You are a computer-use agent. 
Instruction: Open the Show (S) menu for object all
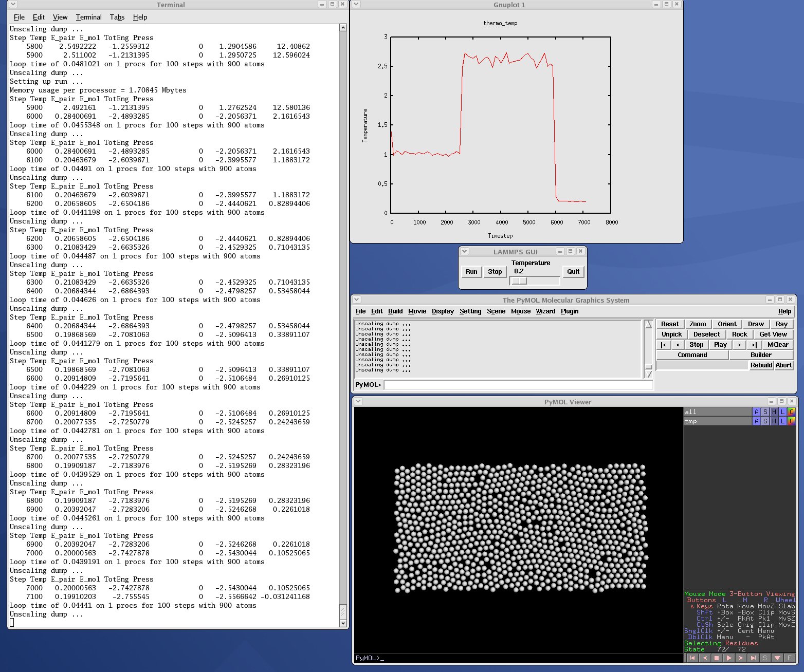point(765,412)
